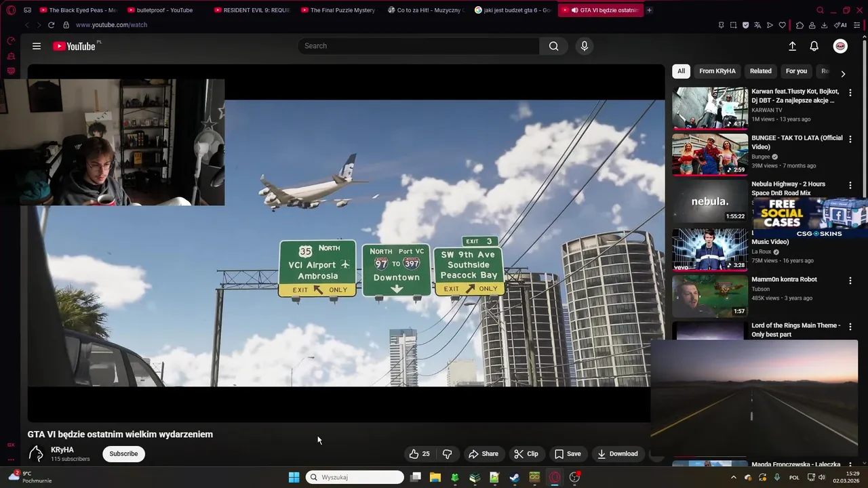868x488 pixels.
Task: Go to the YouTube home logo
Action: pyautogui.click(x=74, y=46)
